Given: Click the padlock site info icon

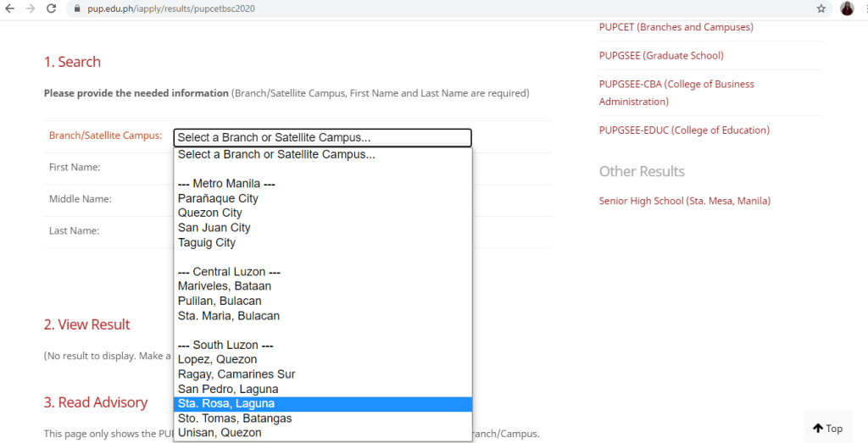Looking at the screenshot, I should (76, 8).
